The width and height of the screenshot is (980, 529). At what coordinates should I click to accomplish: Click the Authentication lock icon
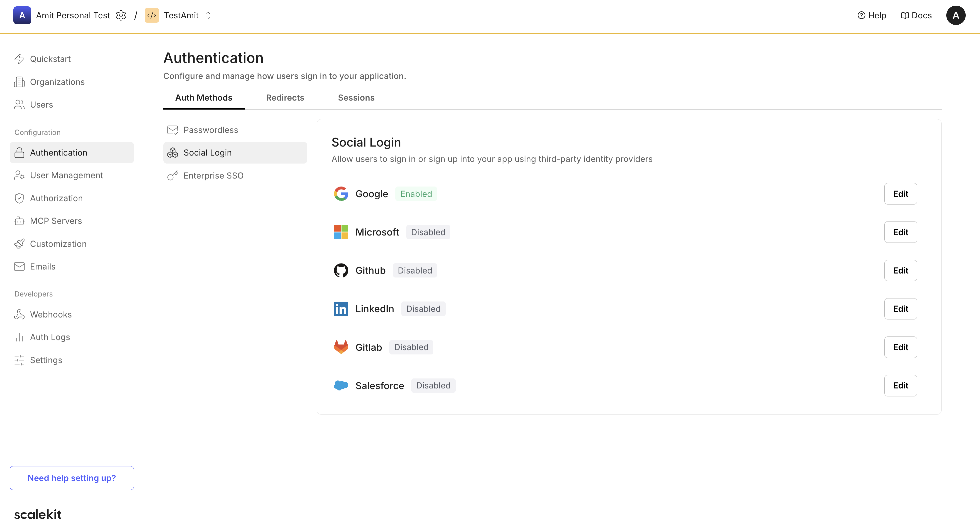tap(19, 153)
